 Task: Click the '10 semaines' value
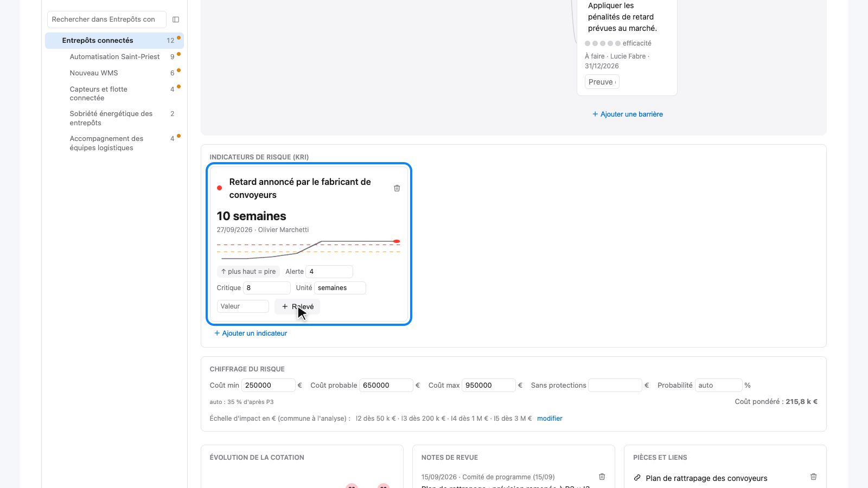tap(252, 216)
